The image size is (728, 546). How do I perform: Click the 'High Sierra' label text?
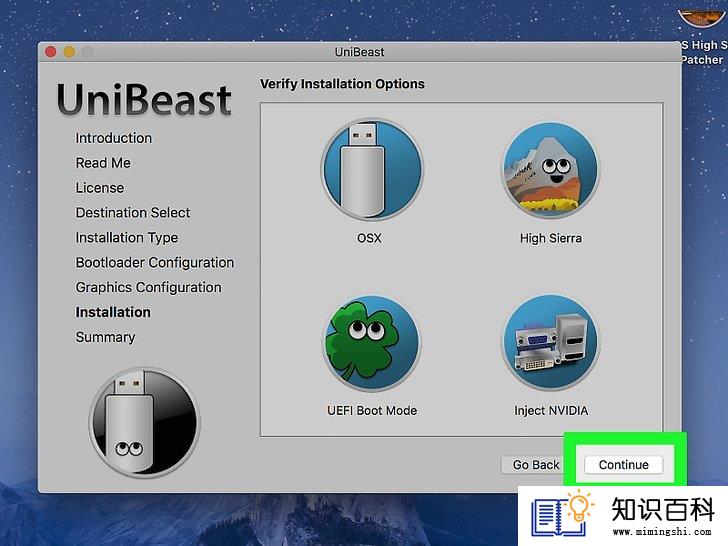point(551,238)
